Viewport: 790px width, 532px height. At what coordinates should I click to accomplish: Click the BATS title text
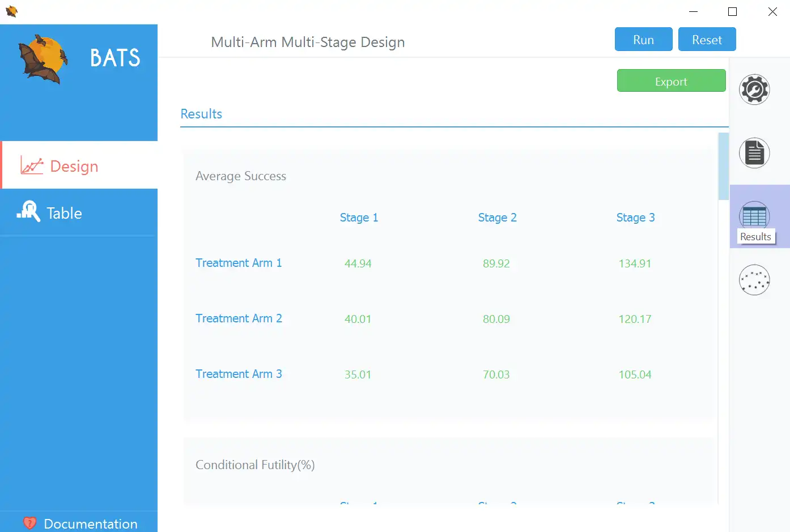click(115, 58)
